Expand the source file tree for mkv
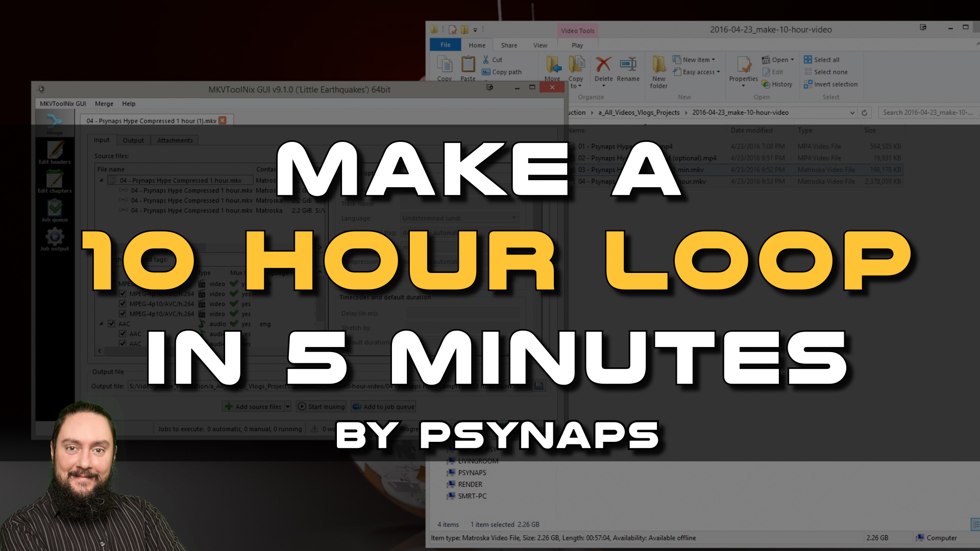980x551 pixels. click(100, 180)
